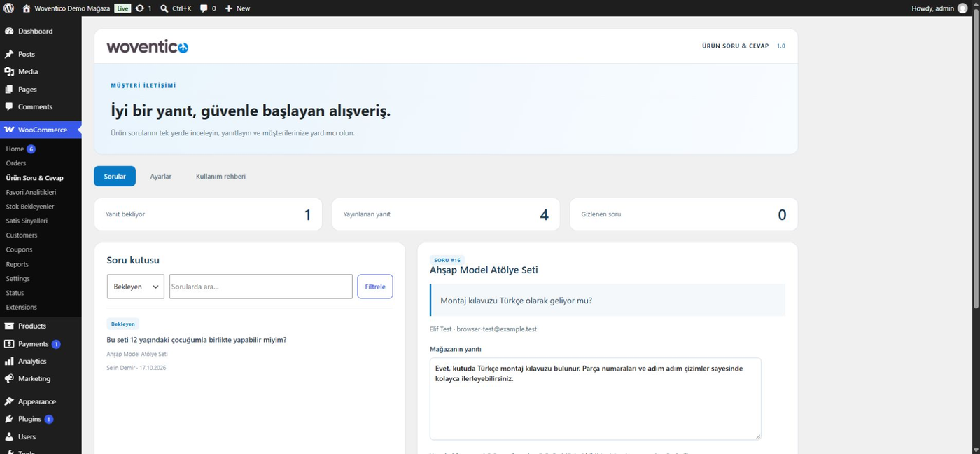Click the sidebar Comments speech bubble icon
Viewport: 980px width, 454px height.
point(9,107)
